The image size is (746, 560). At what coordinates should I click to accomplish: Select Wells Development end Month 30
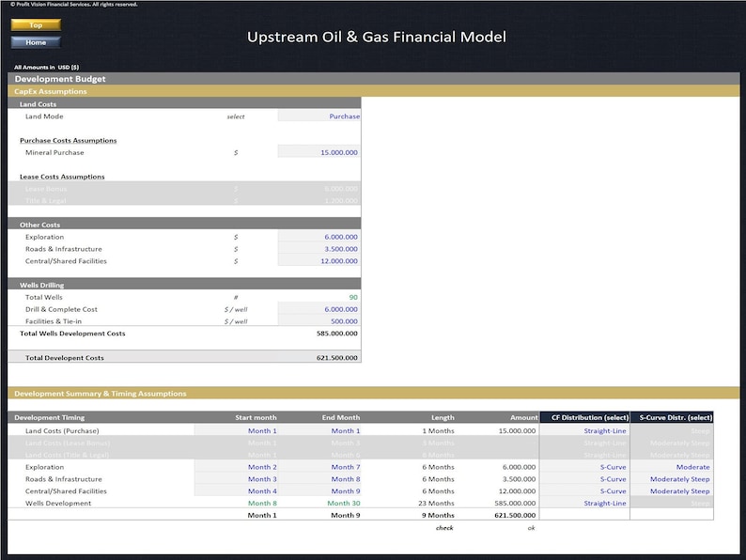coord(344,503)
